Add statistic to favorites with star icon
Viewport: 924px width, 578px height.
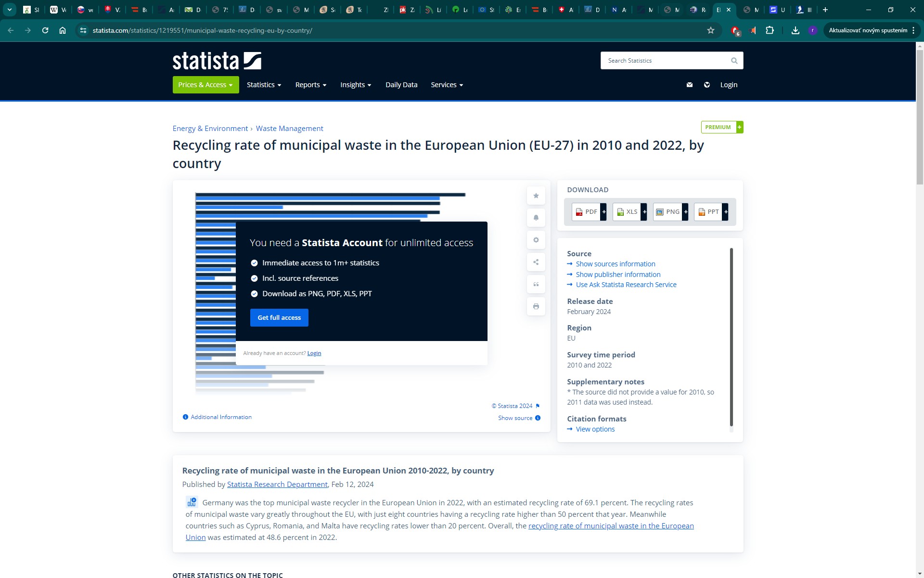[536, 196]
